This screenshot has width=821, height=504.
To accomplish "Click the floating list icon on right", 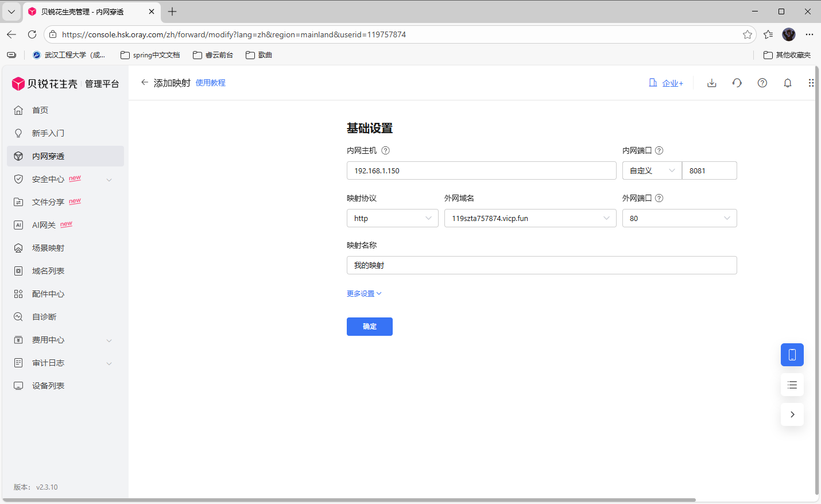I will (x=792, y=385).
